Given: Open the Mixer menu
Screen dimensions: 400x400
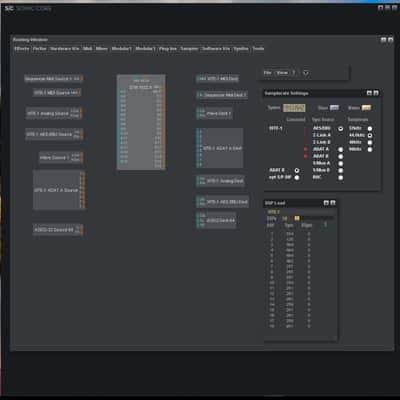Looking at the screenshot, I should tap(102, 49).
